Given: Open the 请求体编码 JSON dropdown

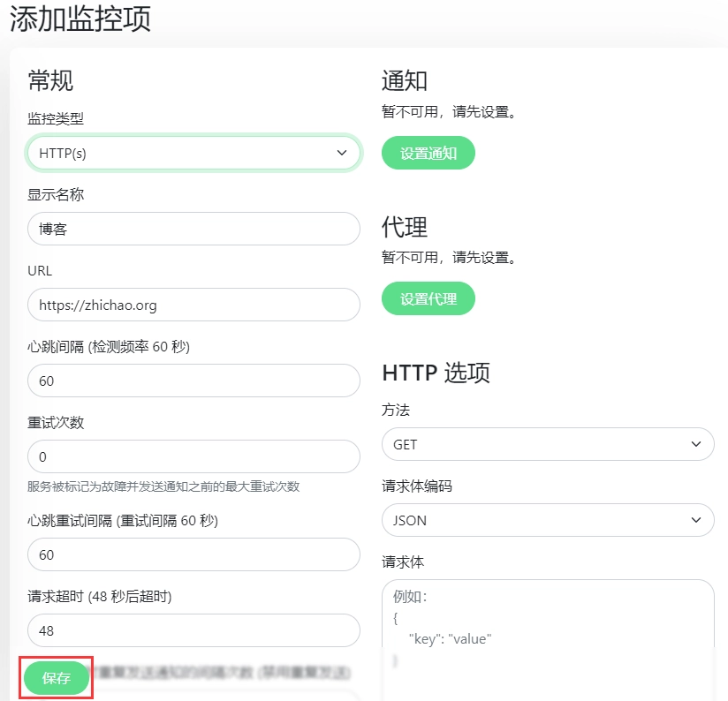Looking at the screenshot, I should pos(548,521).
